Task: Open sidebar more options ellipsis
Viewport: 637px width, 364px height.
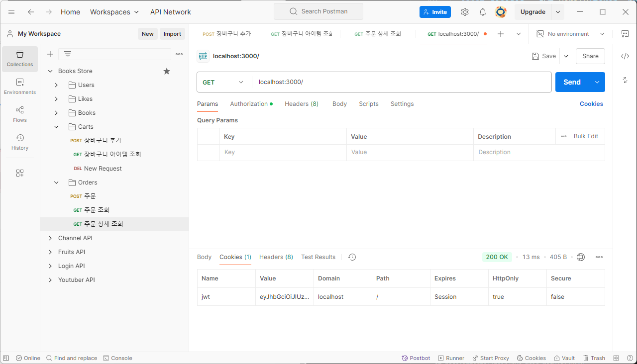Action: tap(179, 54)
